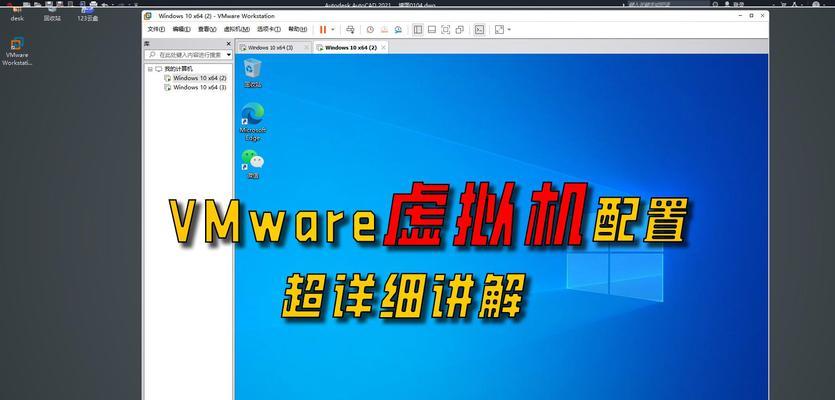The width and height of the screenshot is (835, 400).
Task: Click the Send Ctrl+Alt+Del toolbar icon
Action: click(350, 30)
